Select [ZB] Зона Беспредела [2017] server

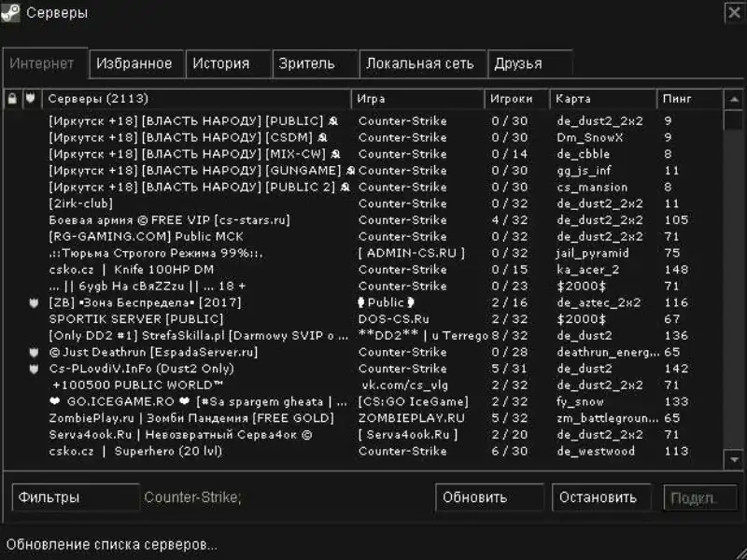tap(363, 302)
